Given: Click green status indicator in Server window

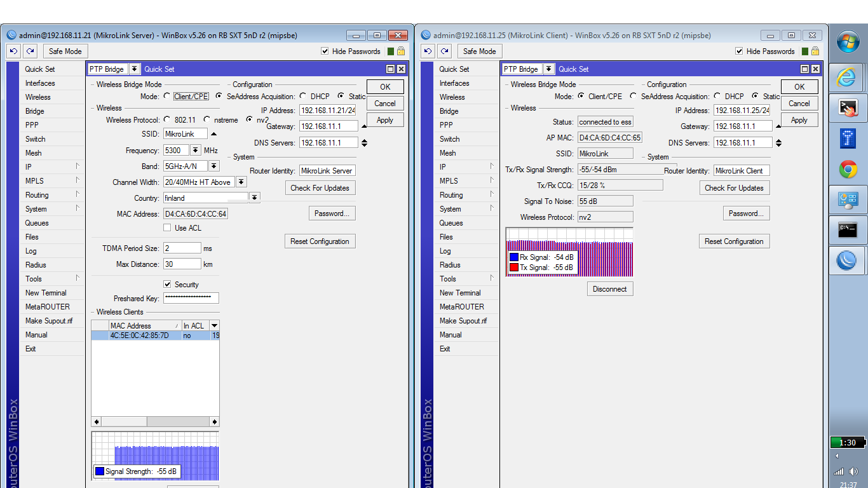Looking at the screenshot, I should (391, 51).
